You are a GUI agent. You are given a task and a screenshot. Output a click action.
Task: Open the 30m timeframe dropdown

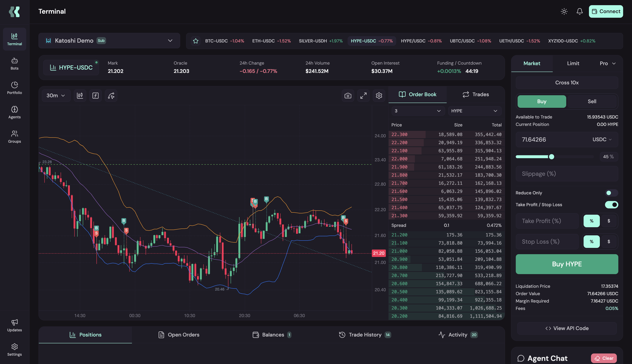click(56, 95)
